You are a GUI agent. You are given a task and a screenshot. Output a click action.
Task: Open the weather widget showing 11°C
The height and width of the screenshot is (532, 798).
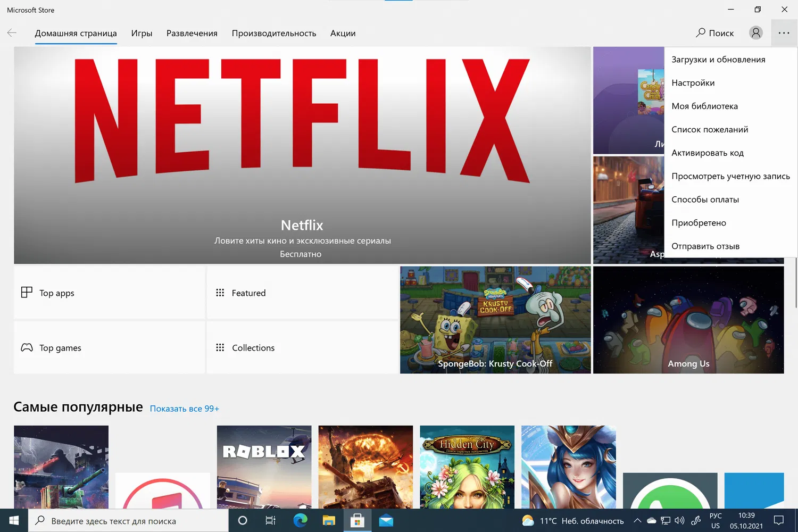pos(573,521)
